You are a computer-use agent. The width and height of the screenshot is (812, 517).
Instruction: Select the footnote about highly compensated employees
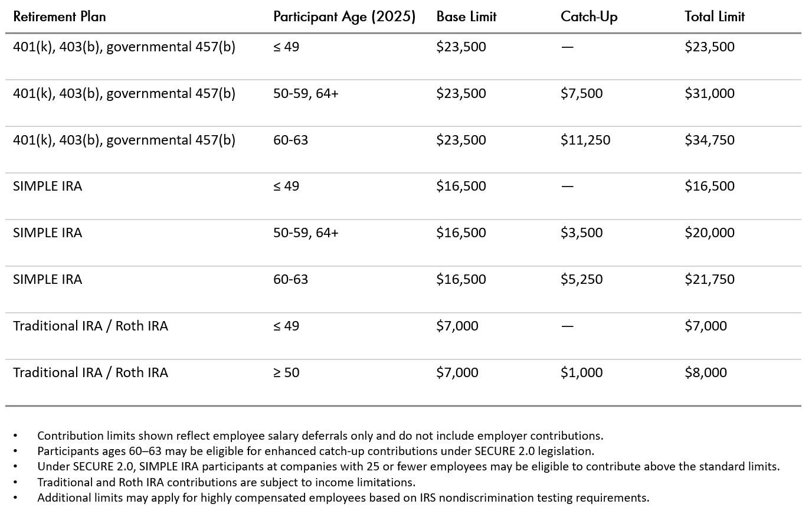(x=343, y=498)
